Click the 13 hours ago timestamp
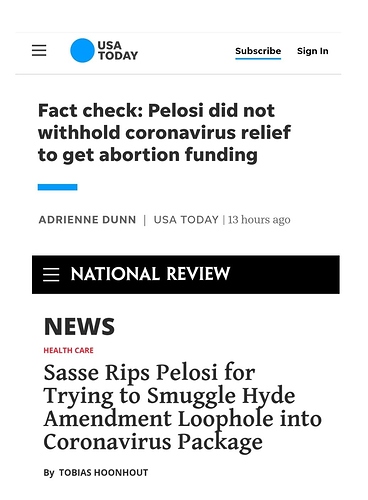 (259, 220)
